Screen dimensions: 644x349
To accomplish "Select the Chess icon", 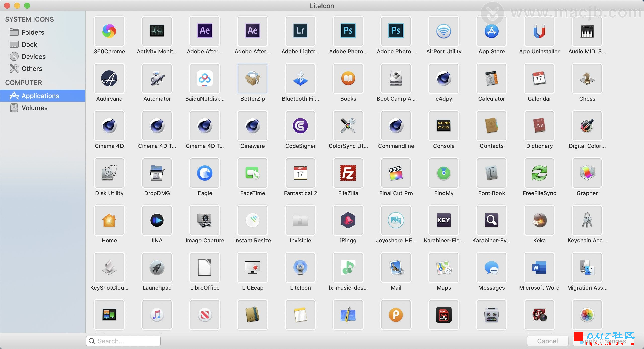I will 587,78.
